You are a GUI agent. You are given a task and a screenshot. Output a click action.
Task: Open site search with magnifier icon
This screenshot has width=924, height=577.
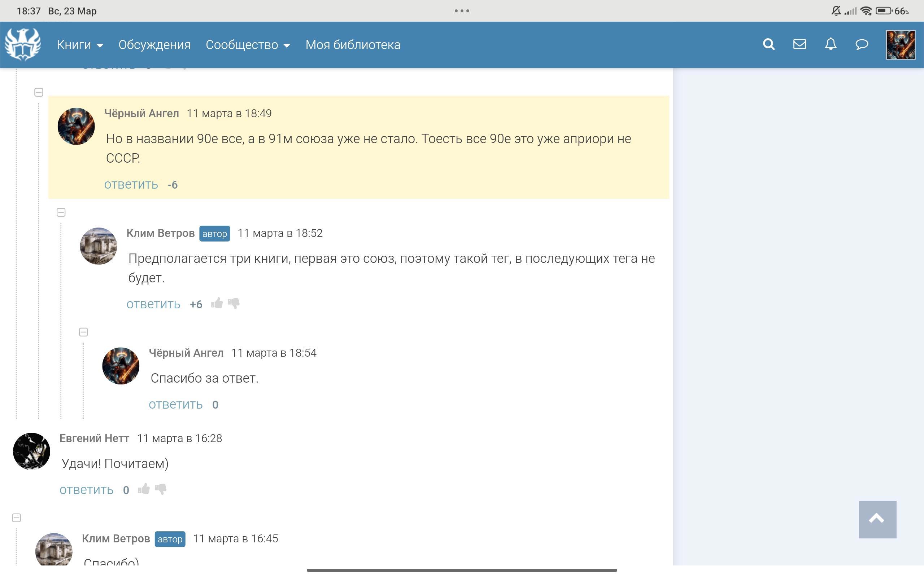point(768,45)
